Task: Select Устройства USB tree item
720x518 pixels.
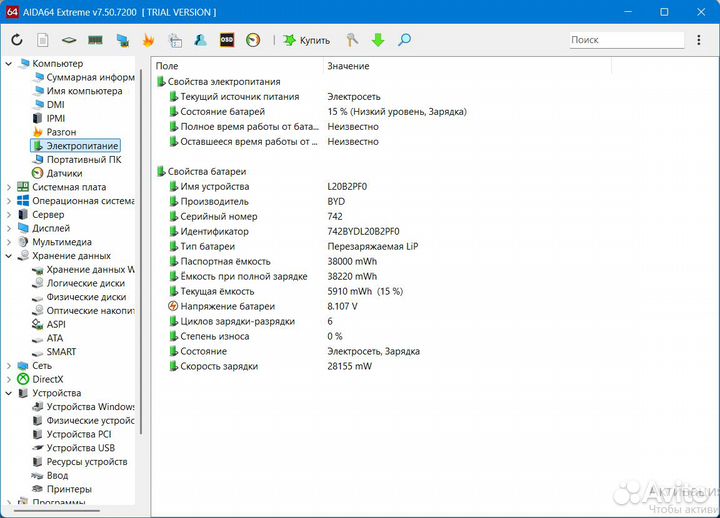Action: (x=74, y=448)
